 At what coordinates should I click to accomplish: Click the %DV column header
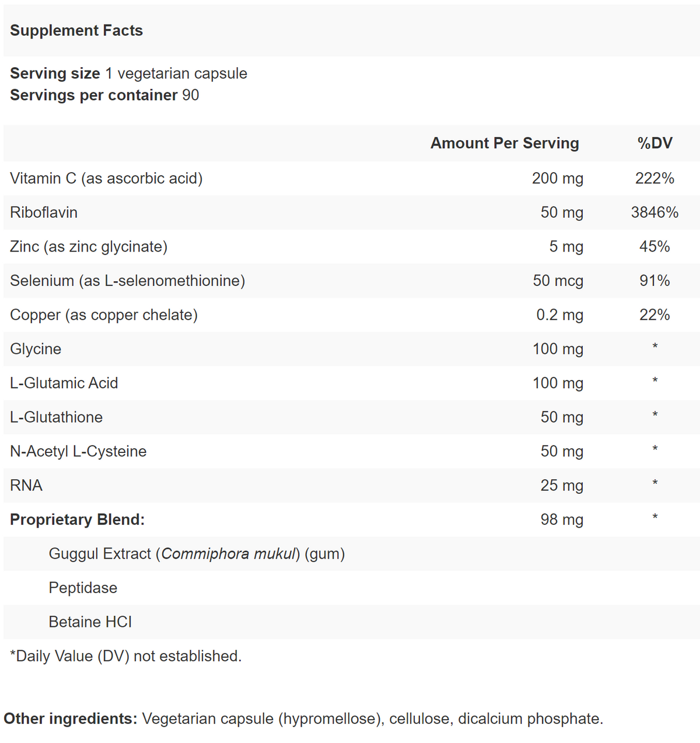click(654, 143)
